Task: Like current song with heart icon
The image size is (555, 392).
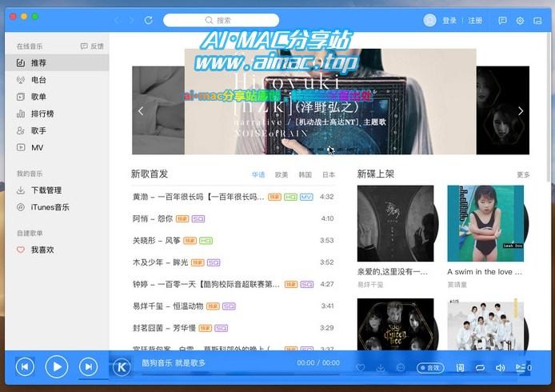Action: (361, 368)
